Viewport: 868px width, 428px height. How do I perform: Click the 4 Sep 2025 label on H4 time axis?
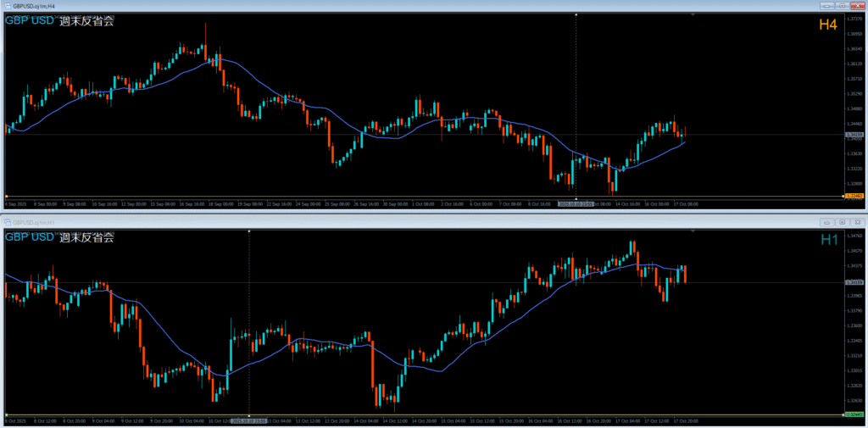[x=17, y=203]
